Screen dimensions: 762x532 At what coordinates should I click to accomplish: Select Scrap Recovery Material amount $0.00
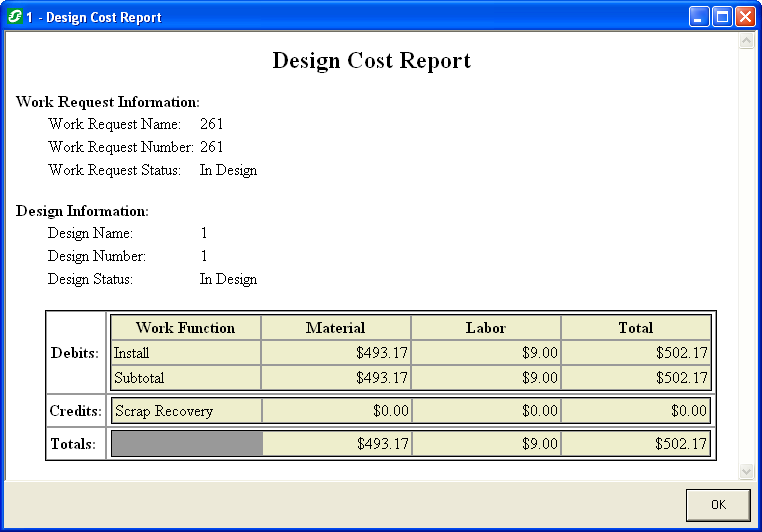tap(335, 411)
